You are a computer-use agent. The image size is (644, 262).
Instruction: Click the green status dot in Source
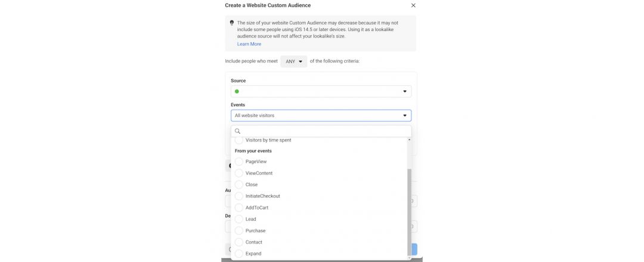(237, 91)
